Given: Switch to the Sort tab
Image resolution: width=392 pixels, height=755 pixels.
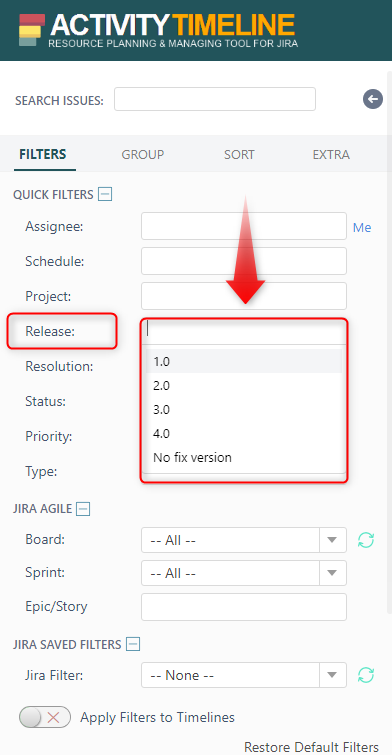Looking at the screenshot, I should coord(239,155).
